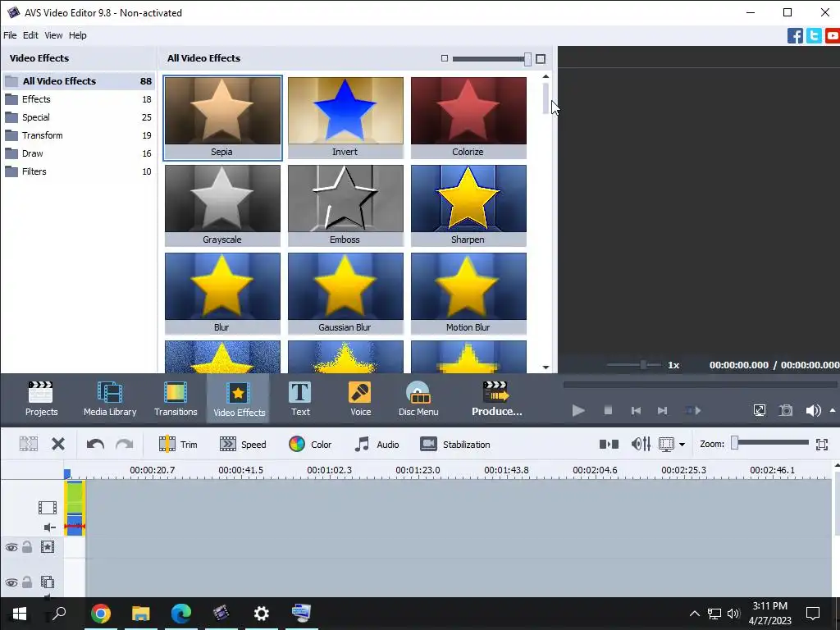Open the Facebook link icon
The height and width of the screenshot is (630, 840).
click(x=795, y=36)
